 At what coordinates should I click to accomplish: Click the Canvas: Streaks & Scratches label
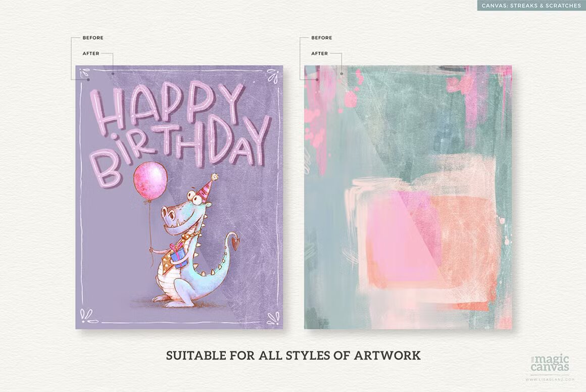531,5
